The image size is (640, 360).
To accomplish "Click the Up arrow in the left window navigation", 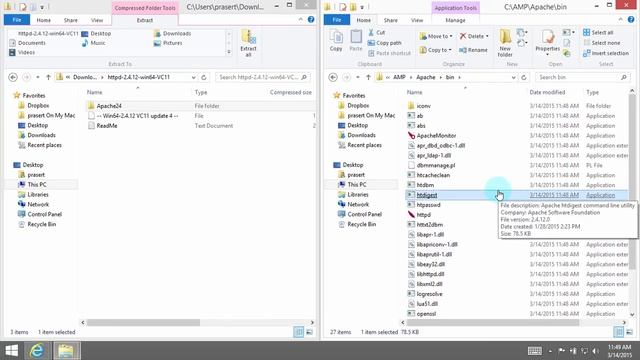I will point(48,77).
